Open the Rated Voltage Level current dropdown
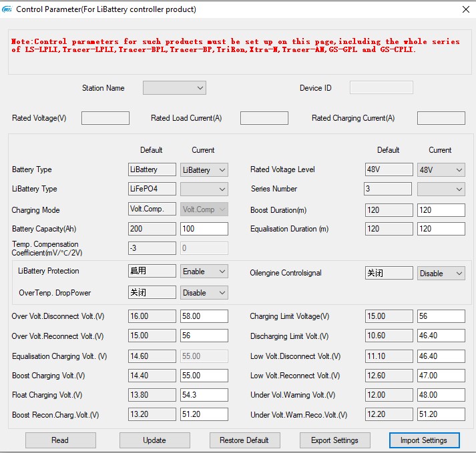This screenshot has width=476, height=453. tap(441, 170)
